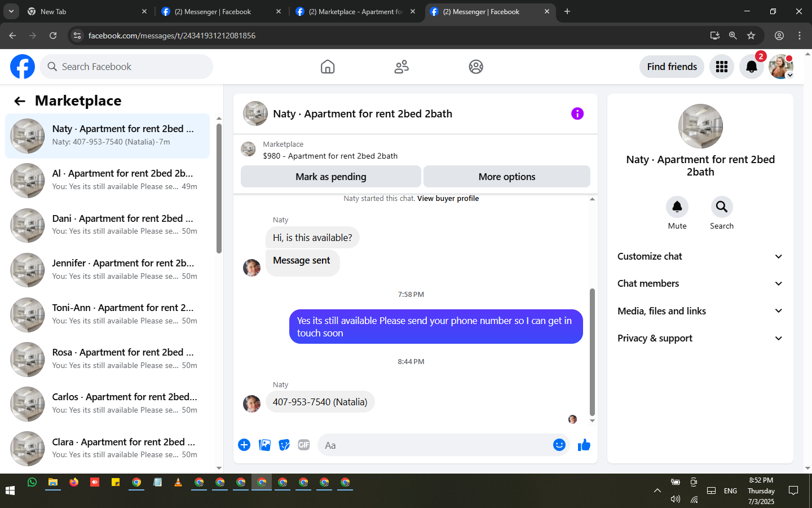Attach a photo using the image icon

coord(264,445)
